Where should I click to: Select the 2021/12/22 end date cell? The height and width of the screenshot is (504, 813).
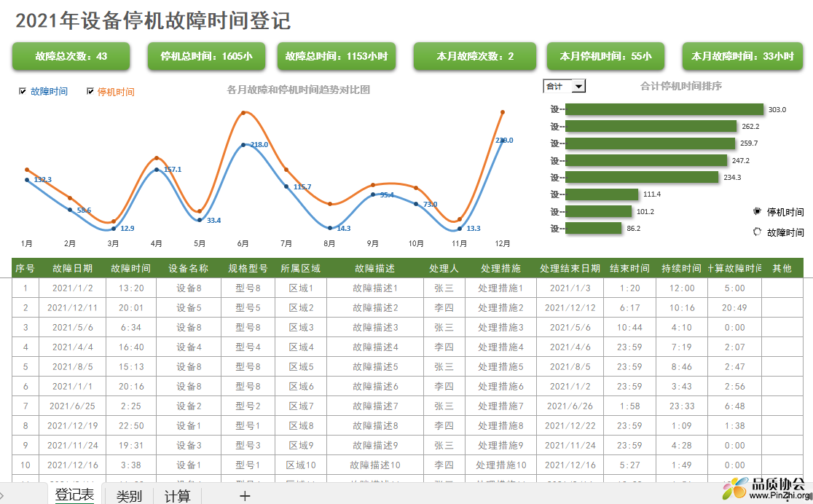570,425
